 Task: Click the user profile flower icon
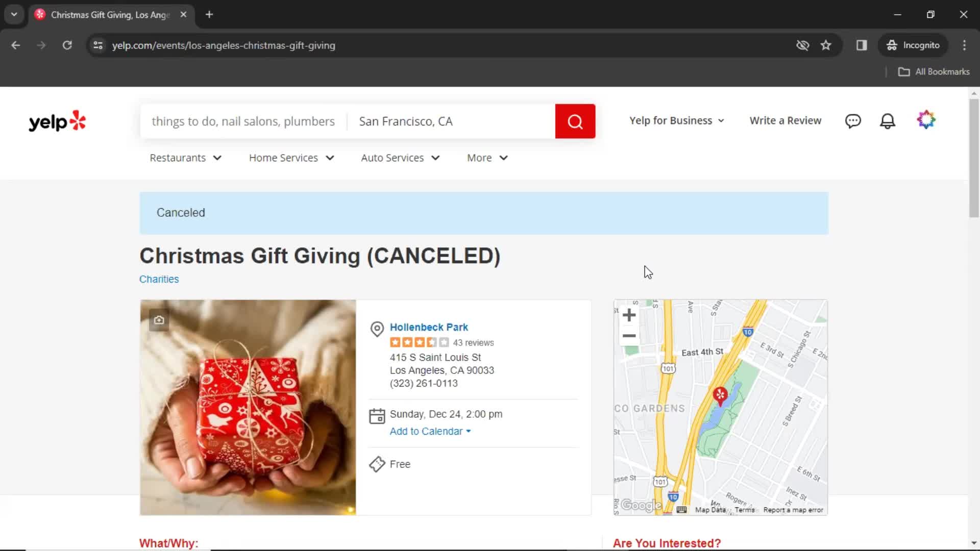coord(926,120)
